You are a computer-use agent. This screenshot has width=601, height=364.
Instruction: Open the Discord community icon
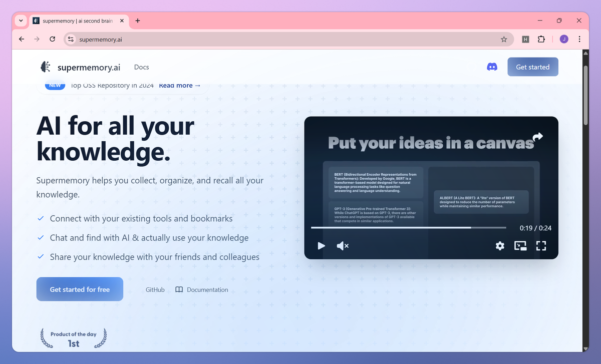point(492,67)
